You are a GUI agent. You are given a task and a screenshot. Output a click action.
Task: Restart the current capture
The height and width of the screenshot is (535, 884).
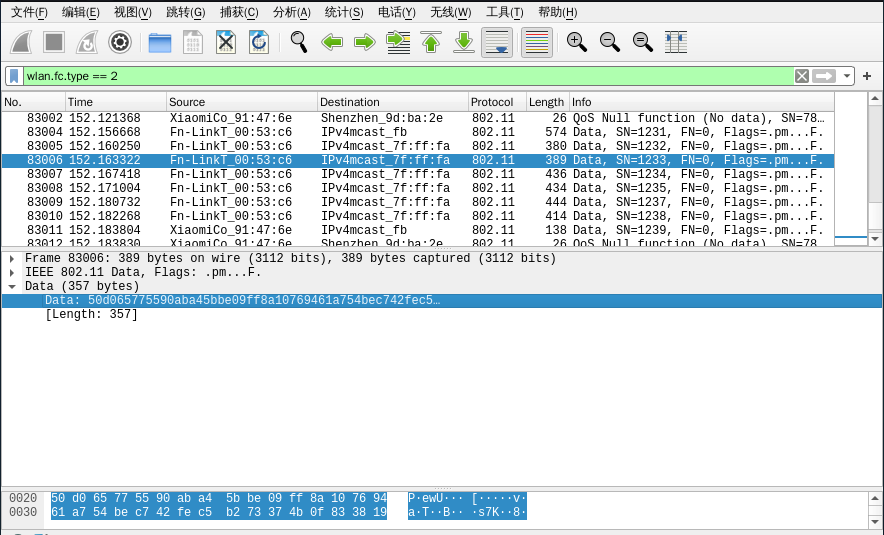(87, 42)
